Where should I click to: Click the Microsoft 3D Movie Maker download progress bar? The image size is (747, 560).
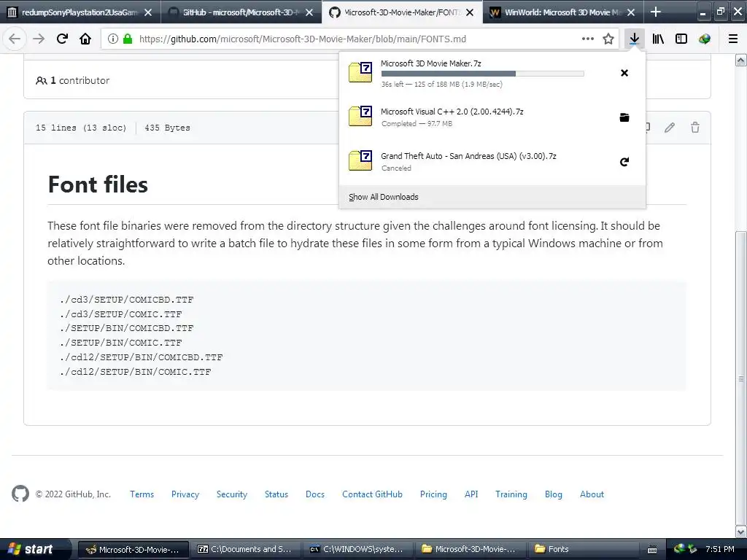(483, 74)
